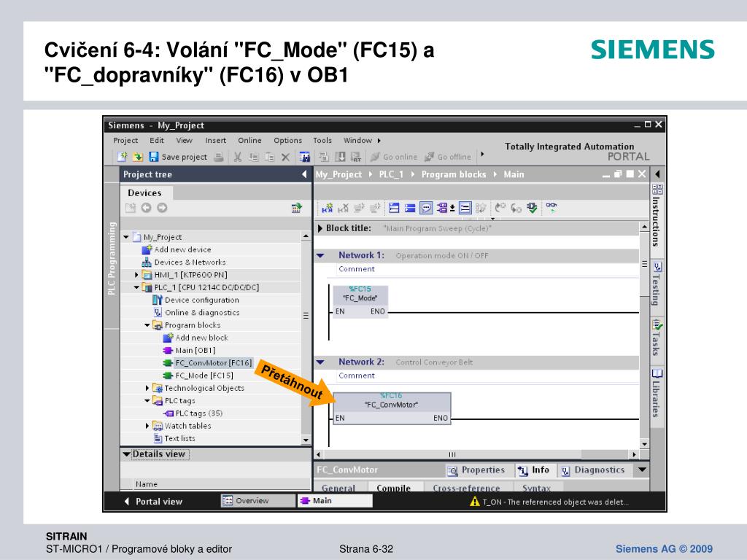747x560 pixels.
Task: Click Overview in bottom bar
Action: click(x=258, y=501)
